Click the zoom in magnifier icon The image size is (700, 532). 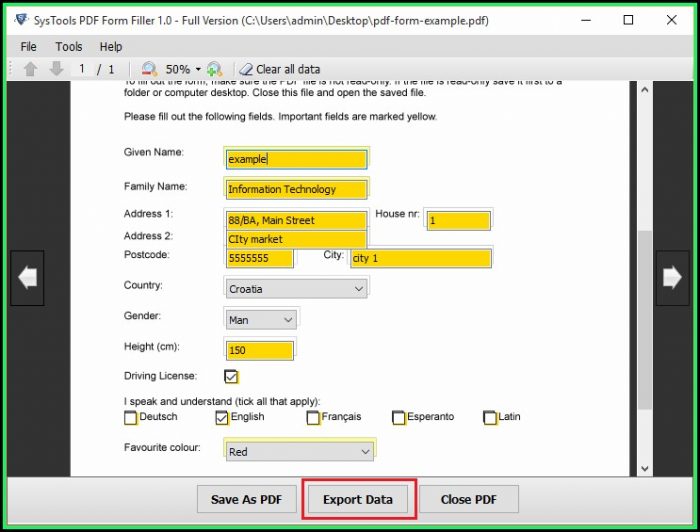pos(215,69)
